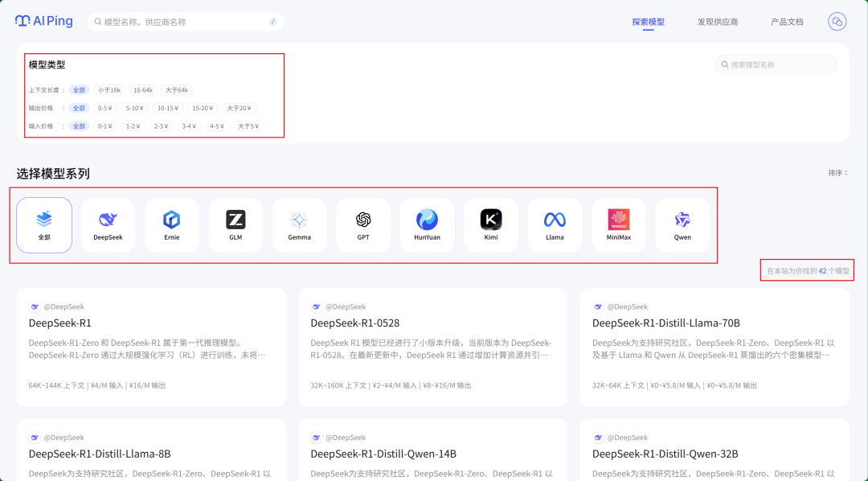The image size is (868, 481).
Task: Filter context length 小于16k
Action: tap(109, 90)
